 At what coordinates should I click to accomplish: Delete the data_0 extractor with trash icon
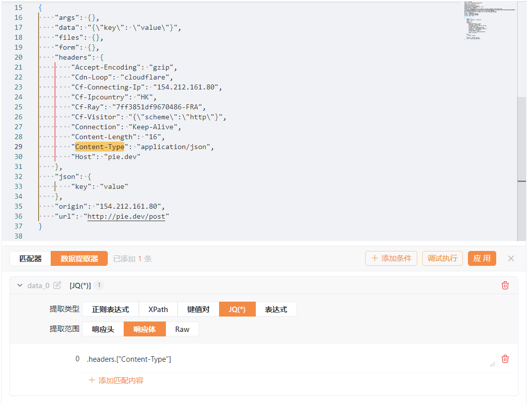(x=505, y=285)
